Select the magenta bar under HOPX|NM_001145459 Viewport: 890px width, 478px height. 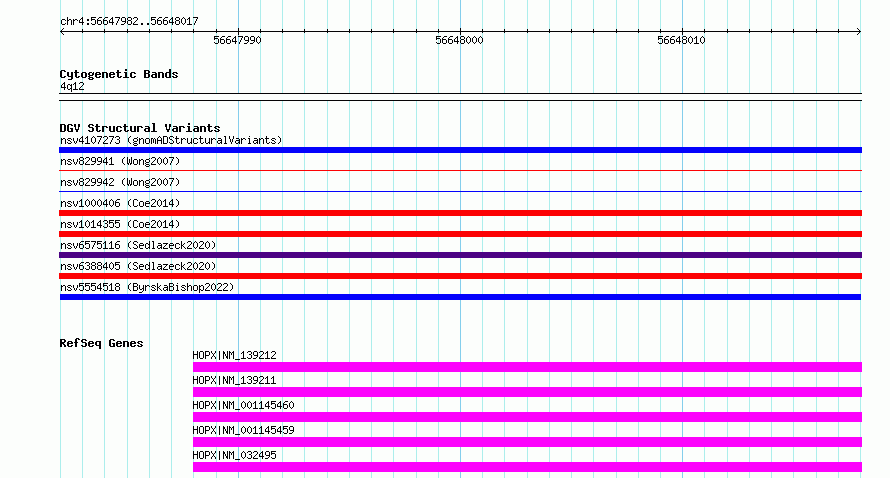pos(527,442)
